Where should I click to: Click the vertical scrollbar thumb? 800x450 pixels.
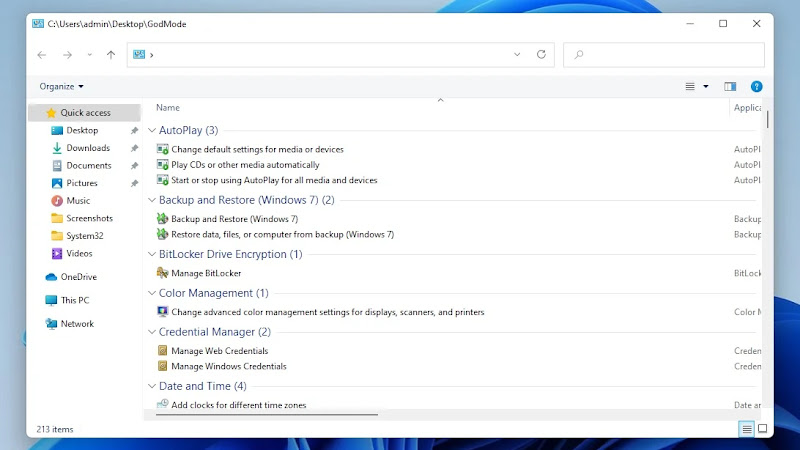pyautogui.click(x=767, y=119)
